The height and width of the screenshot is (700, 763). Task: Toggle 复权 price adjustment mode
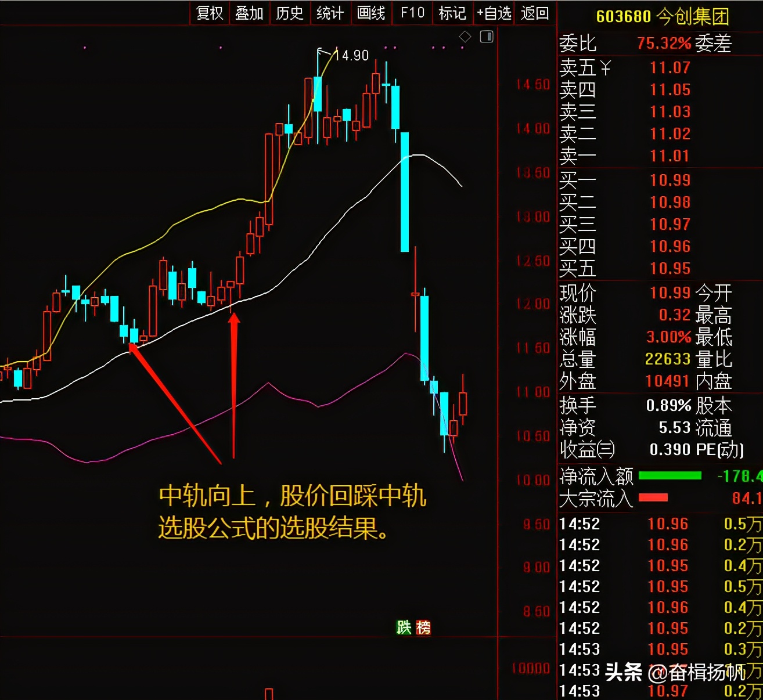tap(208, 12)
